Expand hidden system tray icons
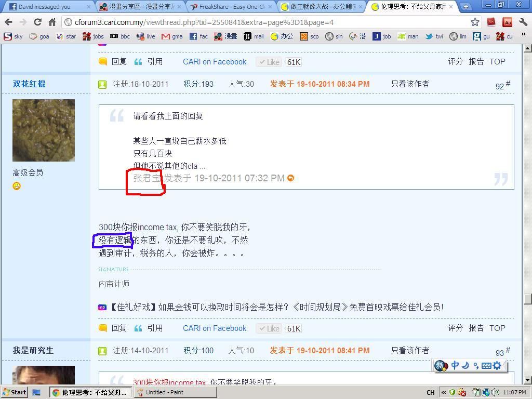532x399 pixels. point(444,392)
